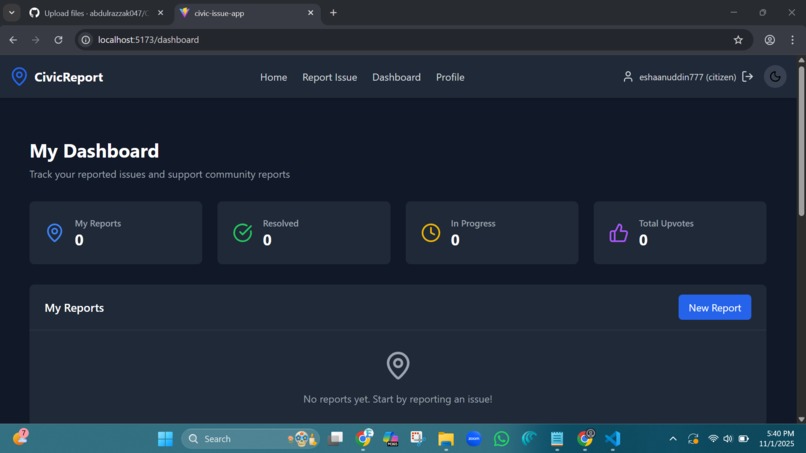Select the Dashboard nav link
Viewport: 806px width, 453px height.
[396, 77]
